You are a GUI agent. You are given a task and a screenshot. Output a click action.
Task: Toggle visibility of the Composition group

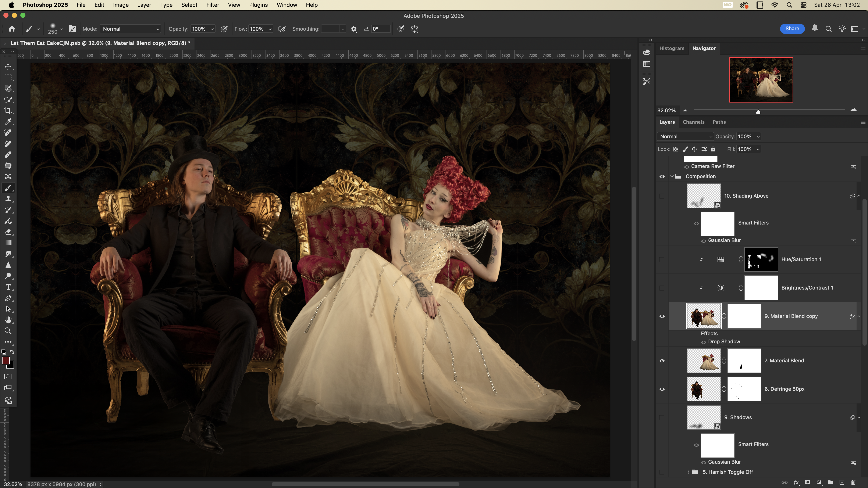(662, 176)
